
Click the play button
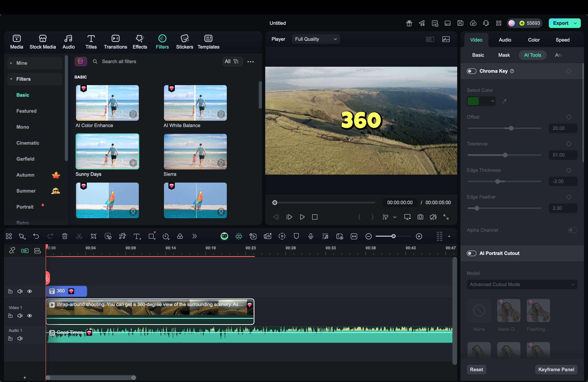pos(302,217)
